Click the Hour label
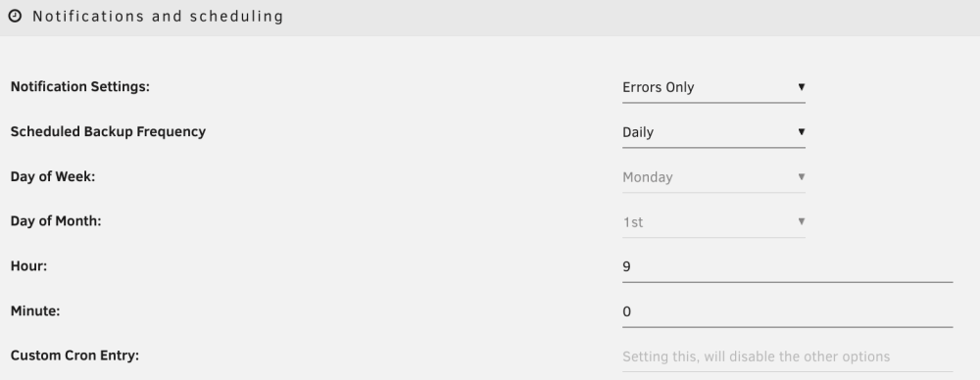Screen dimensions: 980x380 28,266
